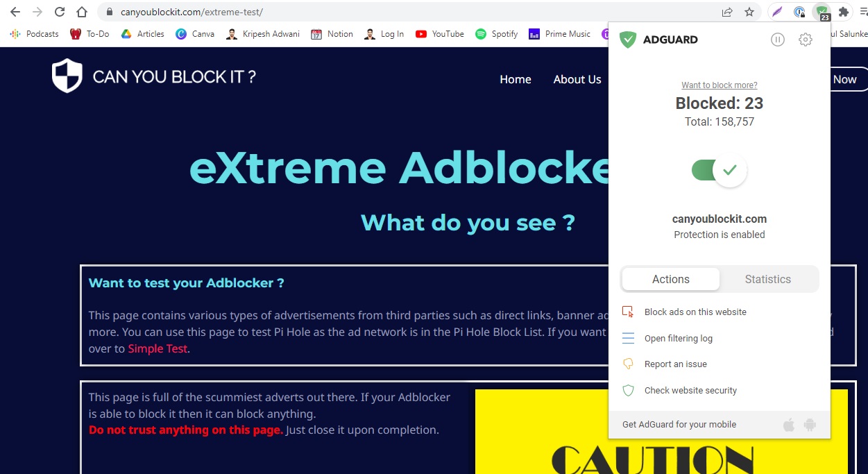
Task: Pause AdGuard protection using pause icon
Action: point(778,40)
